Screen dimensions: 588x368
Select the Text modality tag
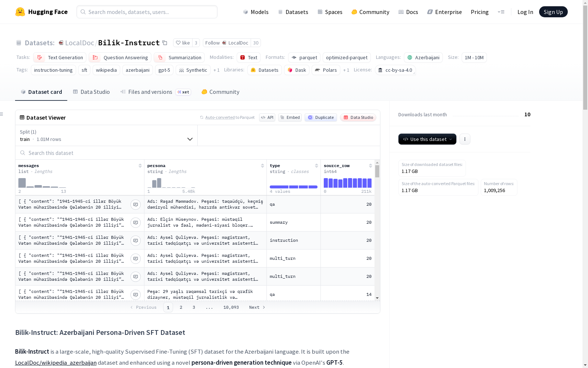pos(249,57)
